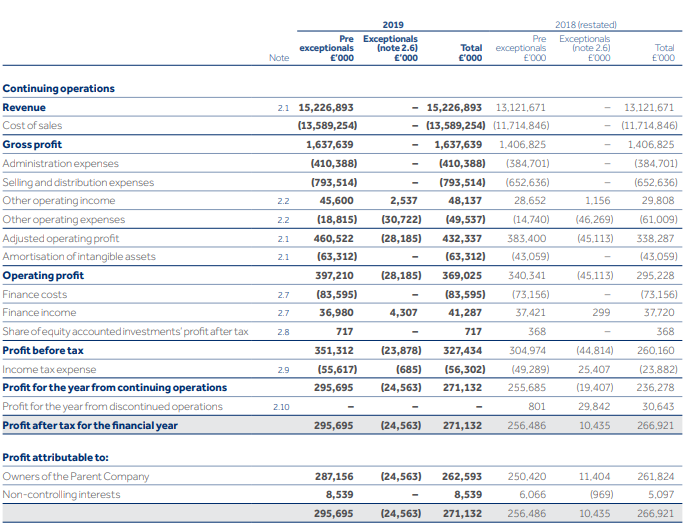Select 2018 discontinued operations total 30,643
This screenshot has height=525, width=691.
[658, 406]
